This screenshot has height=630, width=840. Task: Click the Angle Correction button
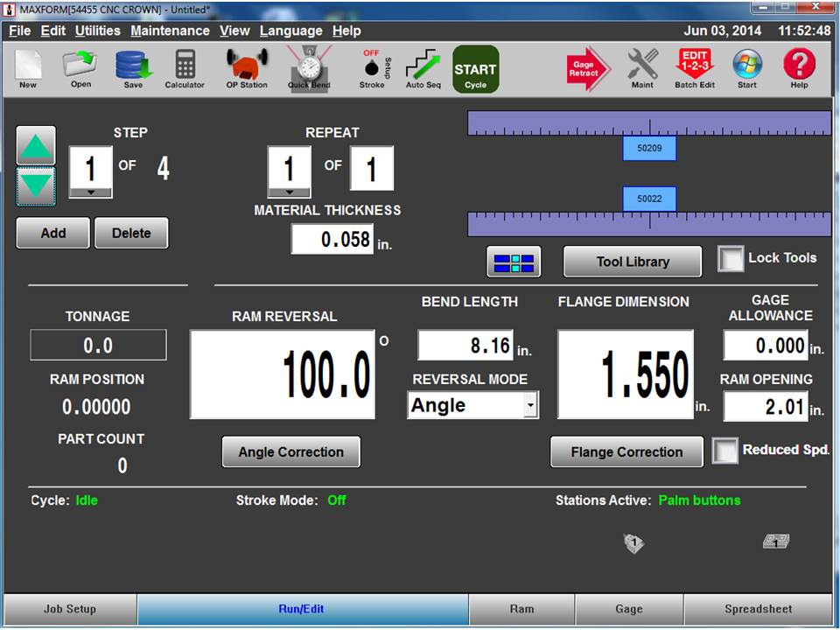tap(290, 451)
